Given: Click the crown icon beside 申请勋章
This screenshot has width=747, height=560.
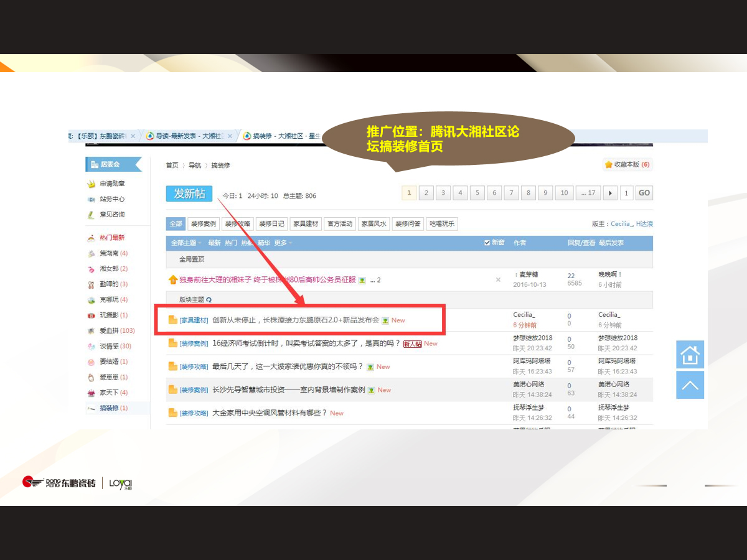Looking at the screenshot, I should [92, 184].
